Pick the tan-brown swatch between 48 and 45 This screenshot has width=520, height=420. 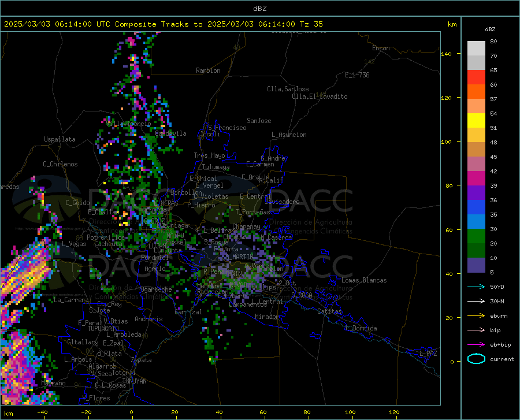[476, 150]
